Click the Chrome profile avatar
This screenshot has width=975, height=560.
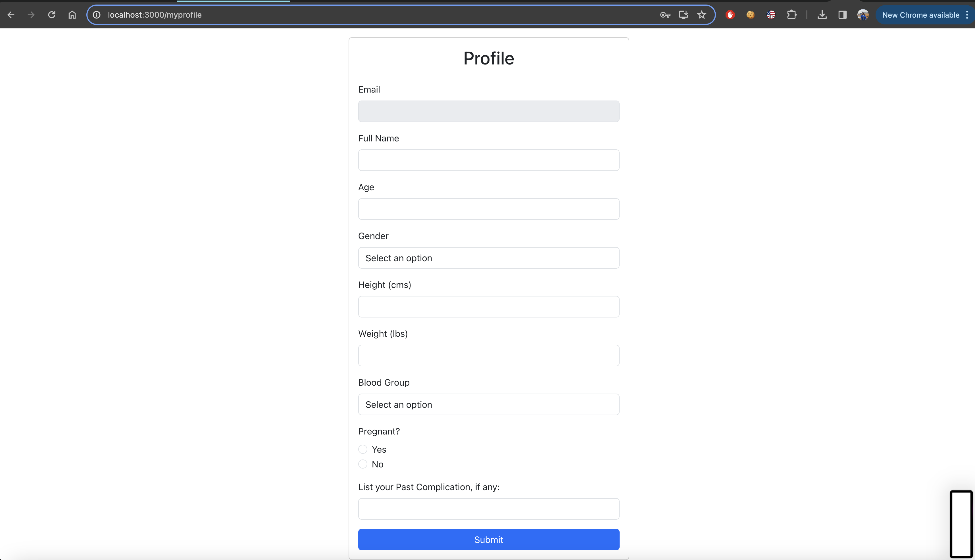(x=863, y=14)
